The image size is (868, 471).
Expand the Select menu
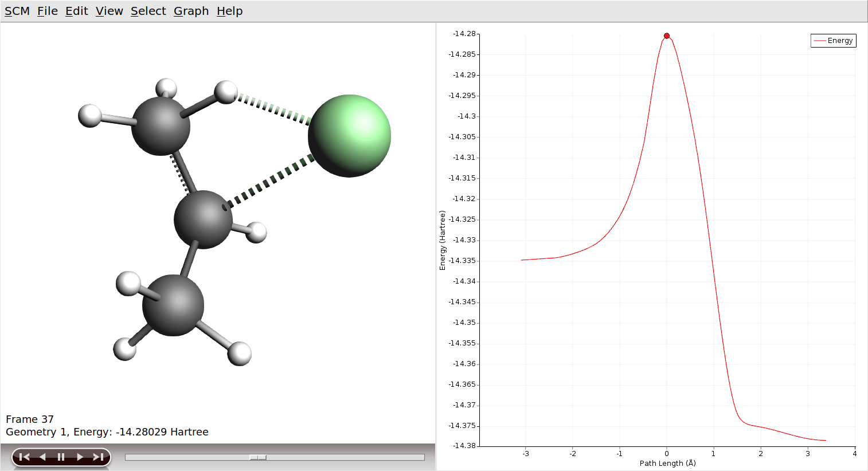tap(148, 11)
